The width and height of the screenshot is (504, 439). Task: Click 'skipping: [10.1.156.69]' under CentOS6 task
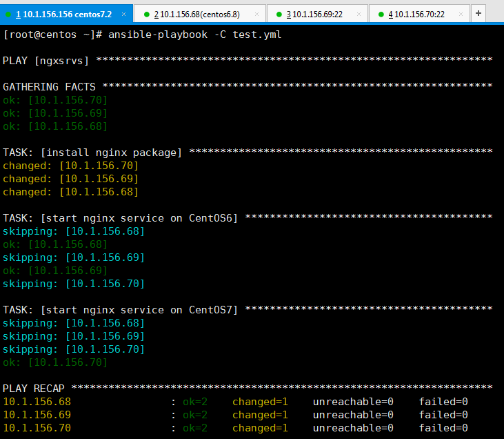tap(74, 257)
